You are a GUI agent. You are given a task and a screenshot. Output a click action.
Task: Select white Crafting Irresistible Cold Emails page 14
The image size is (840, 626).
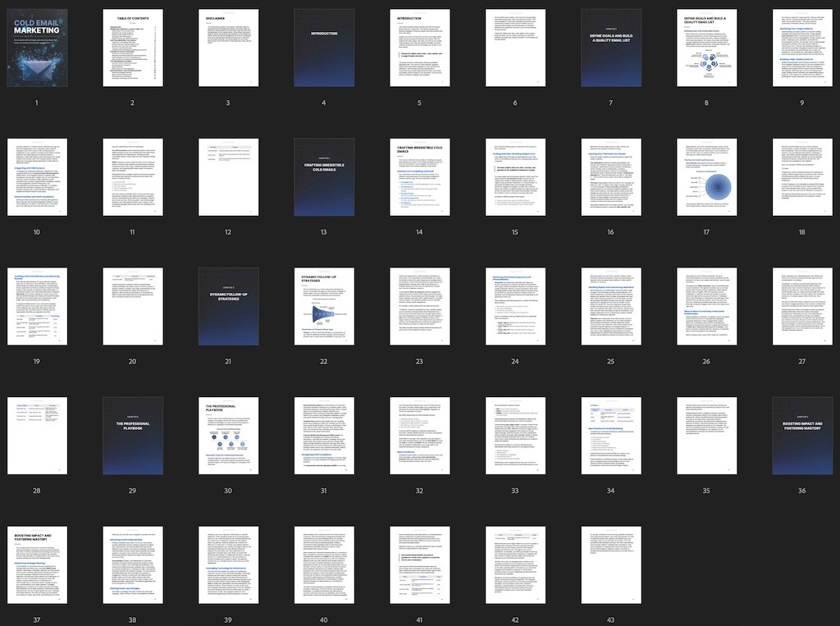pyautogui.click(x=420, y=177)
